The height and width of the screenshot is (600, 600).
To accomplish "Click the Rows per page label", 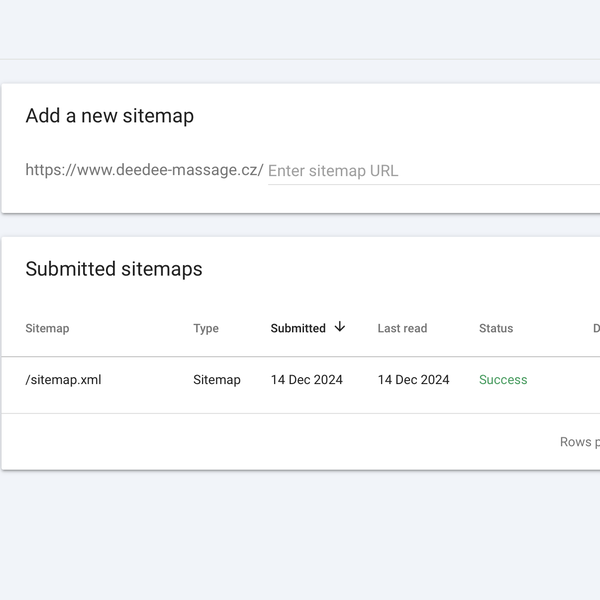I will pyautogui.click(x=579, y=442).
